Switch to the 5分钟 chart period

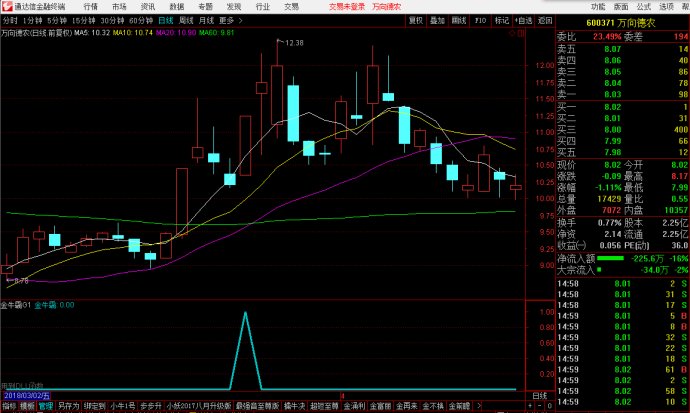point(57,21)
